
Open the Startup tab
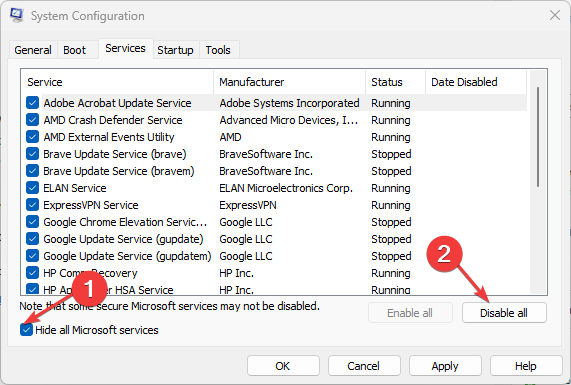coord(176,50)
